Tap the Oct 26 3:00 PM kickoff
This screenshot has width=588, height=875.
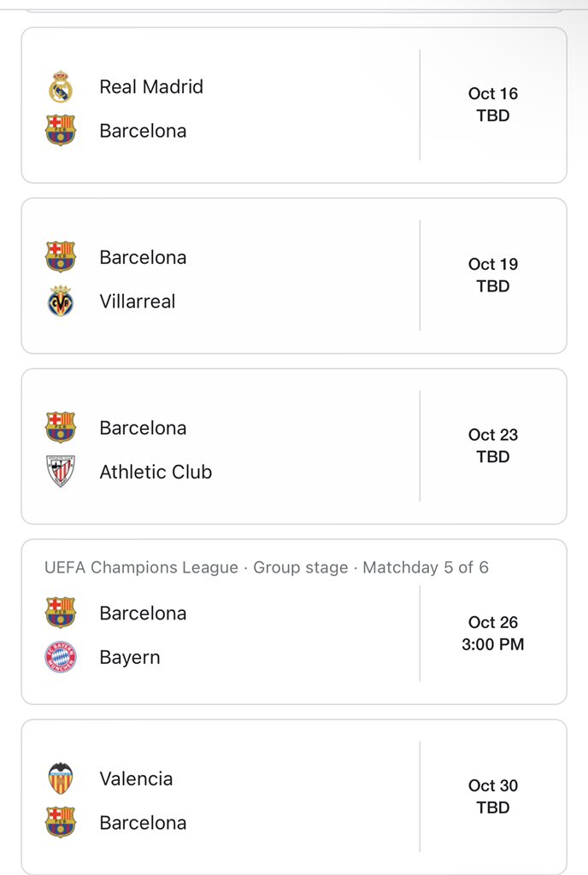pos(493,633)
